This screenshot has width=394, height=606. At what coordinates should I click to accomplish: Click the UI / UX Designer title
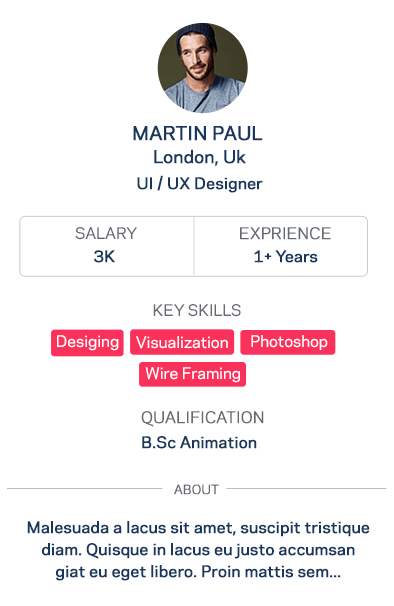tap(199, 184)
